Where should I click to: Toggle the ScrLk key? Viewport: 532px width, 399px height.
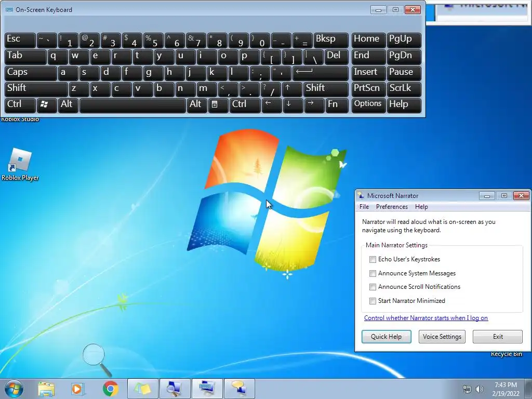tap(404, 89)
